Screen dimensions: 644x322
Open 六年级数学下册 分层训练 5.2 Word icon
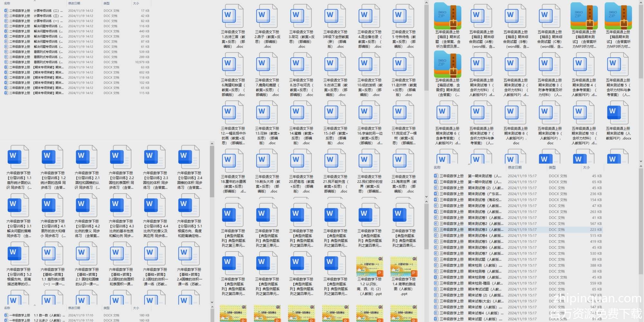(18, 254)
